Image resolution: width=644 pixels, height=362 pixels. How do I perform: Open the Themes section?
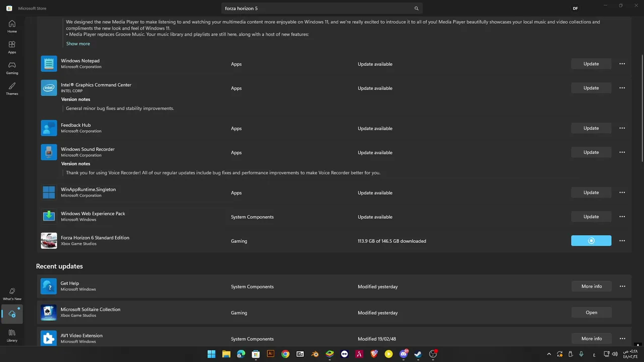pos(12,89)
